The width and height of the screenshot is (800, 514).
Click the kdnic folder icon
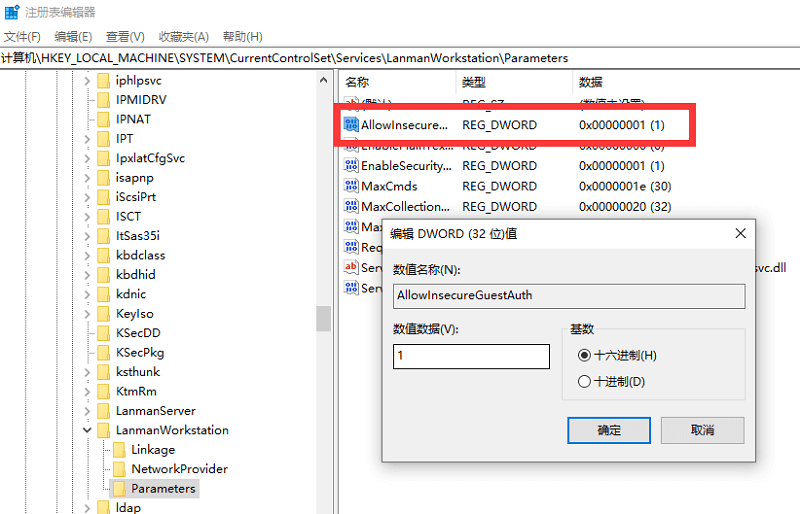coord(104,294)
